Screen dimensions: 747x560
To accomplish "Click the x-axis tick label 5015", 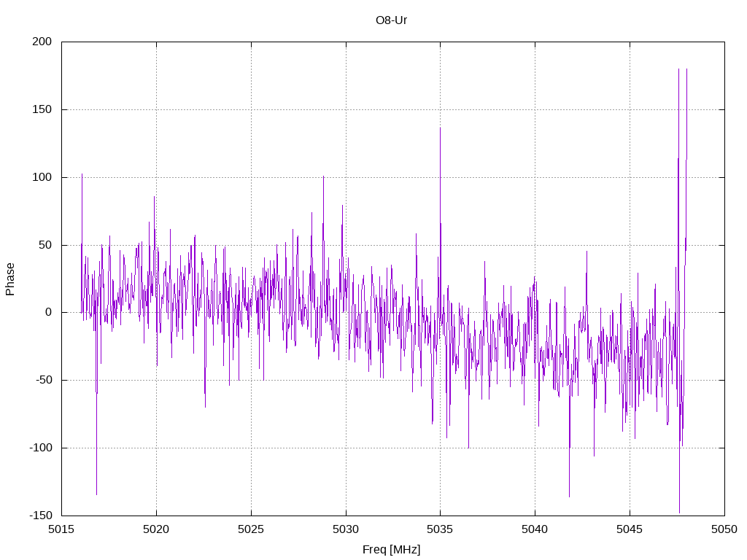I will (x=61, y=529).
